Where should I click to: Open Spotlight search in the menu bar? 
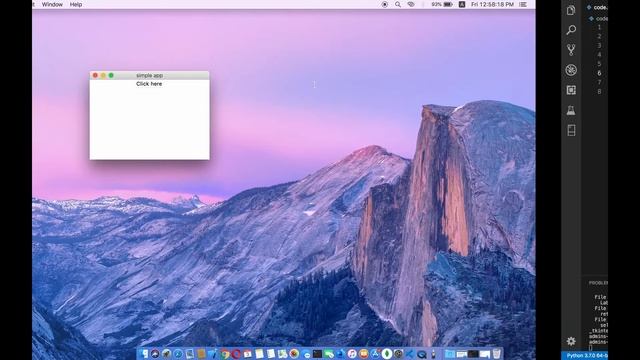[x=398, y=4]
